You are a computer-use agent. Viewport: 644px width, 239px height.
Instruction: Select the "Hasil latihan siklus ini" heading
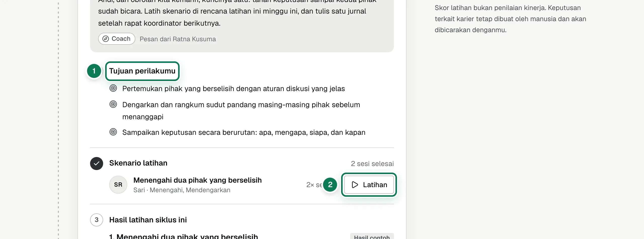[148, 220]
